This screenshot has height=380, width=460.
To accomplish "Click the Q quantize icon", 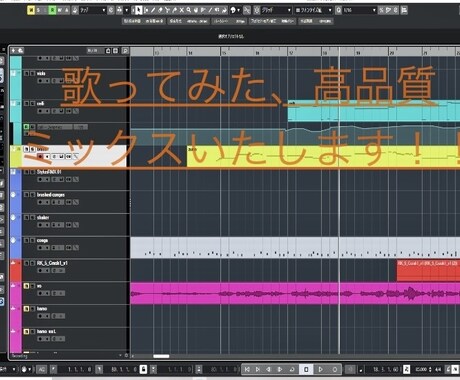I will (x=338, y=10).
